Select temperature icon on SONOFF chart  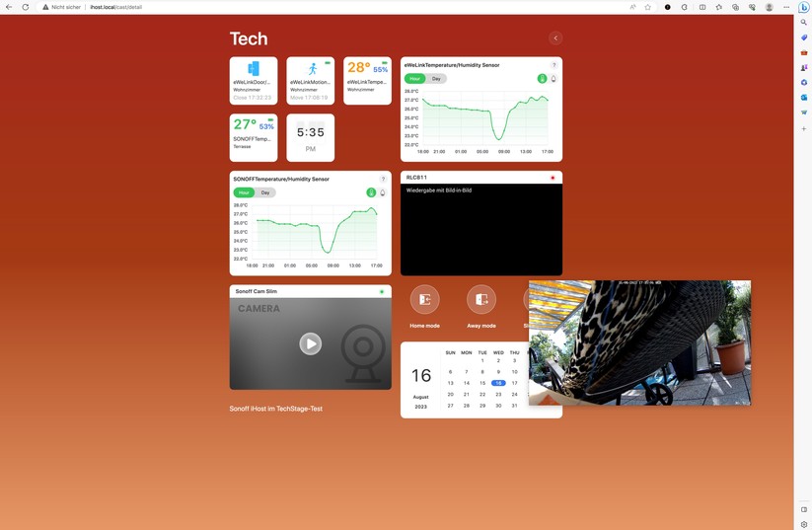click(371, 192)
